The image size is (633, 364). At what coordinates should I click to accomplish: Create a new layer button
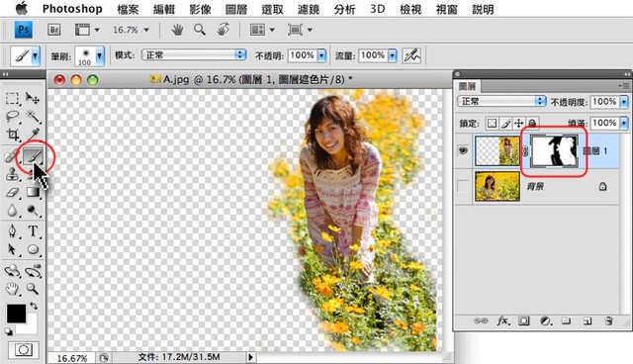tap(588, 321)
